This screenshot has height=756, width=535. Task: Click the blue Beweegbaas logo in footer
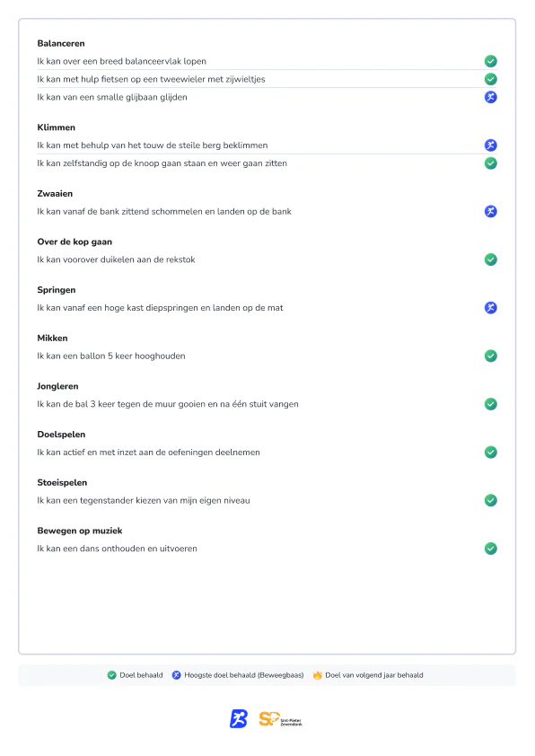(x=239, y=718)
